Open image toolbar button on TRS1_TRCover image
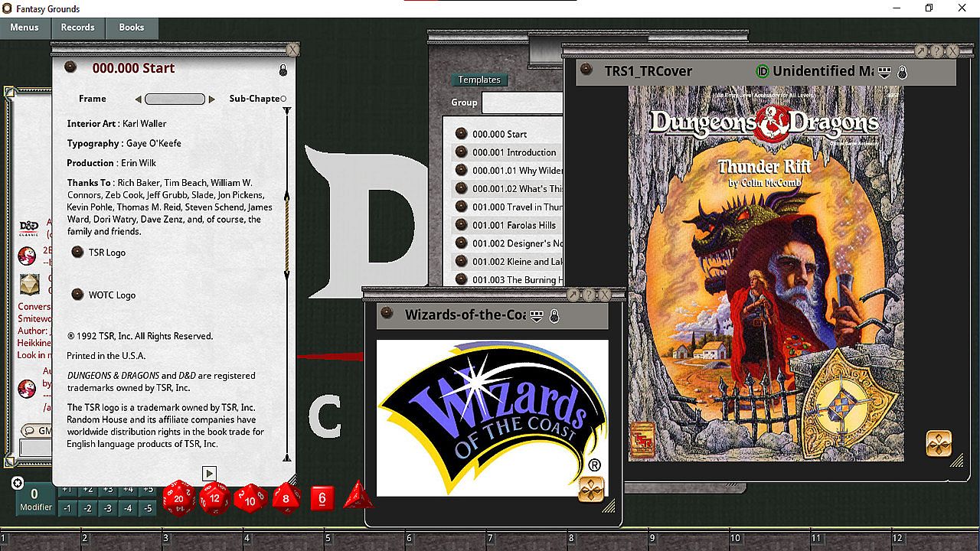The height and width of the screenshot is (551, 980). (x=939, y=443)
